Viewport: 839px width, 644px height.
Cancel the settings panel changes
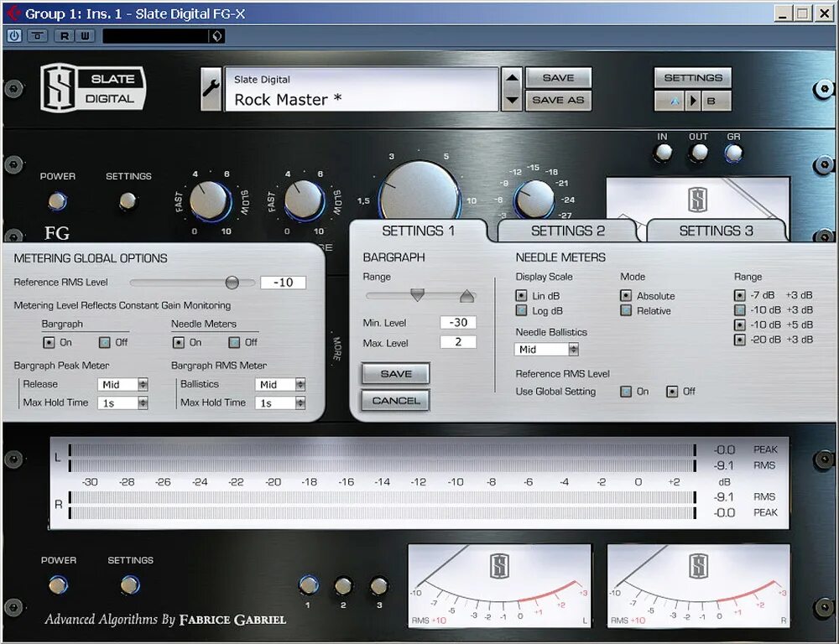click(x=395, y=401)
